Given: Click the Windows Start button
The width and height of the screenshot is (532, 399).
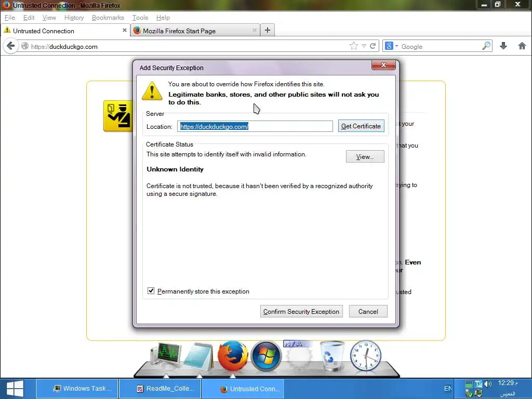Looking at the screenshot, I should (x=15, y=389).
